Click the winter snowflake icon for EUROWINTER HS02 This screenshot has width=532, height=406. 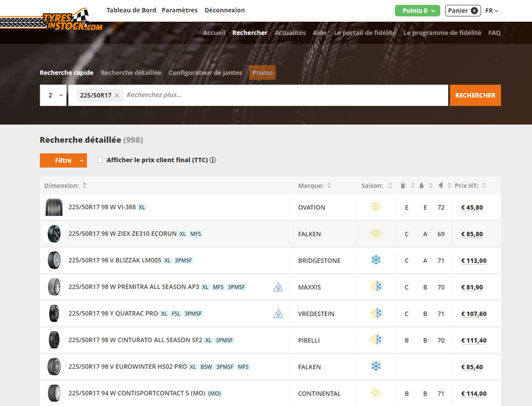(375, 366)
